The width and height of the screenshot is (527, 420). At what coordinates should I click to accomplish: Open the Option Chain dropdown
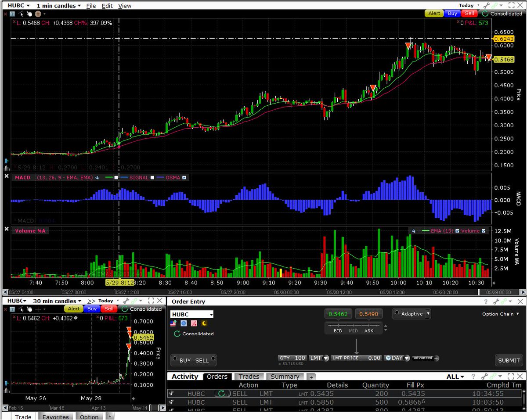pyautogui.click(x=501, y=314)
